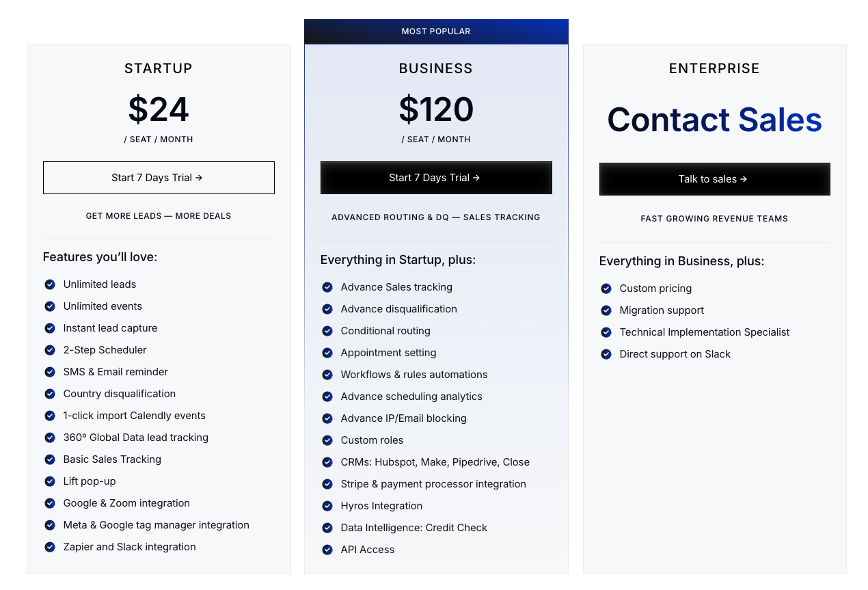Click the $24 Startup price
This screenshot has width=868, height=590.
159,110
